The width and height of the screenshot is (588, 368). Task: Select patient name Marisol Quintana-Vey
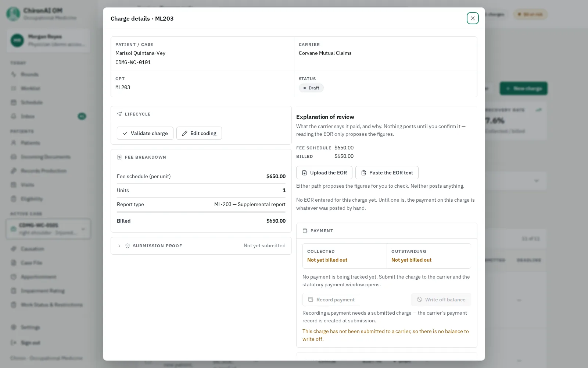pyautogui.click(x=140, y=53)
